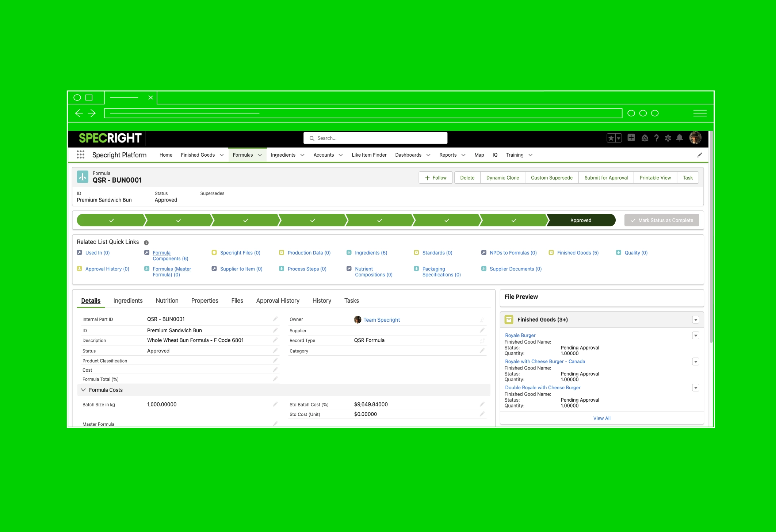Open the Like Item Finder nav item
This screenshot has height=532, width=776.
click(x=369, y=155)
